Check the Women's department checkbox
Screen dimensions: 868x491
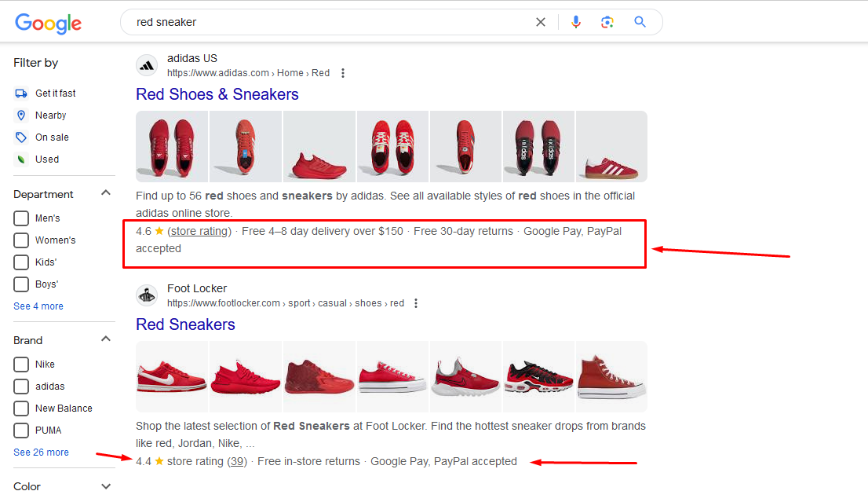point(21,240)
